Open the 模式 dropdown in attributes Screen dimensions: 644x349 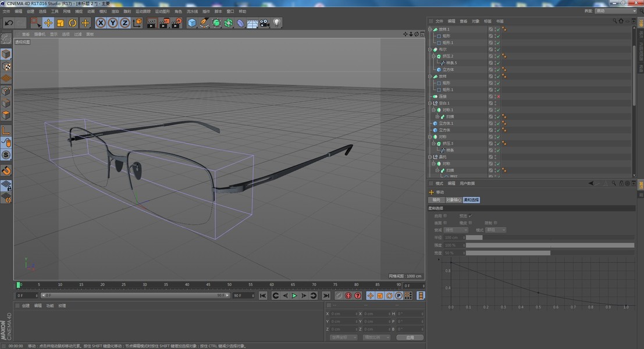(496, 230)
